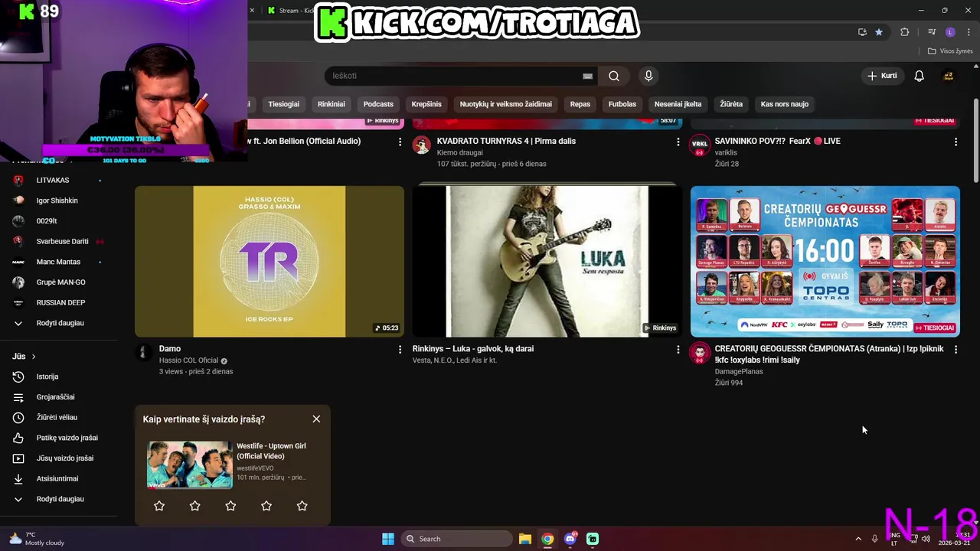
Task: Open options for Savininko POV live stream
Action: [x=955, y=142]
